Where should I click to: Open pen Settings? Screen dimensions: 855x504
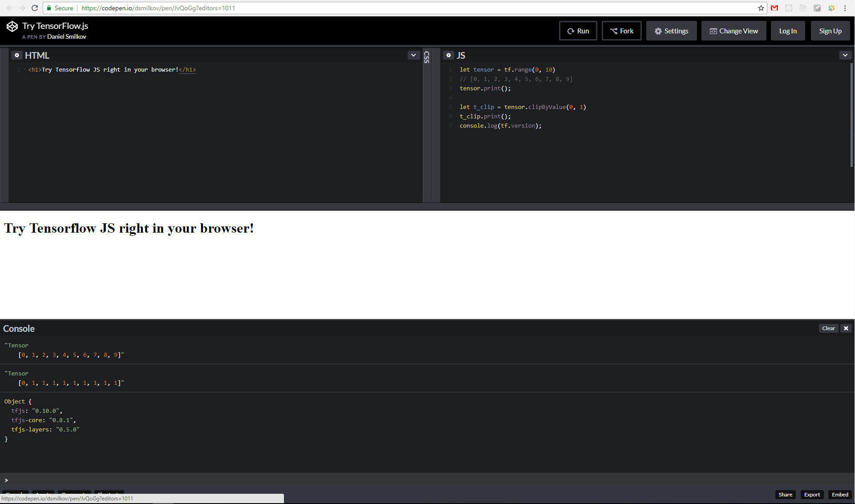[672, 31]
